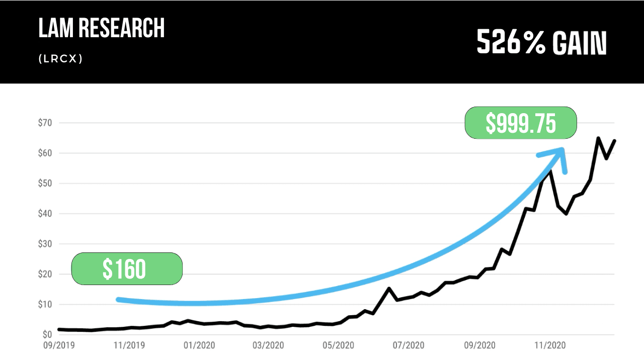Click the $40 y-axis label
The width and height of the screenshot is (644, 362).
click(45, 214)
